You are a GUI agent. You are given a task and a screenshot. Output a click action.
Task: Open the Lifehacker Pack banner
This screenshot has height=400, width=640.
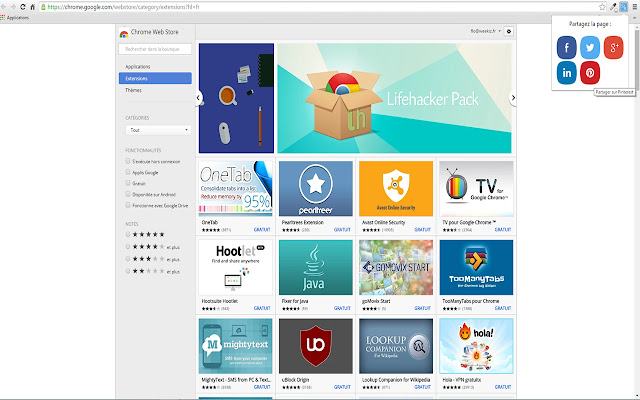click(x=394, y=98)
